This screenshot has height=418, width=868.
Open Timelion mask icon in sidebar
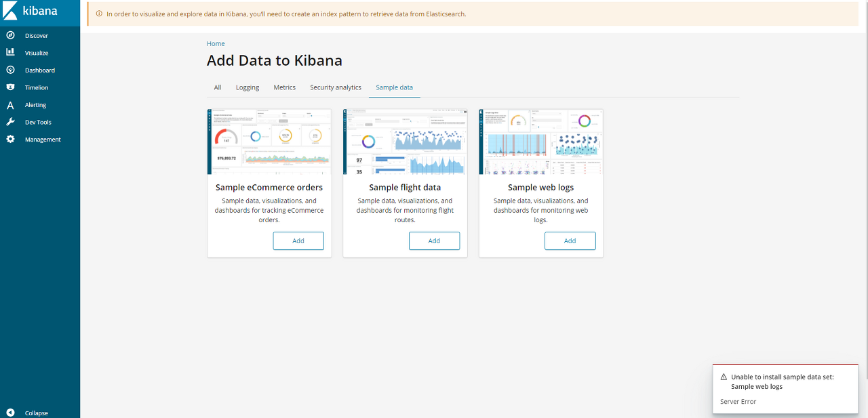(x=10, y=87)
